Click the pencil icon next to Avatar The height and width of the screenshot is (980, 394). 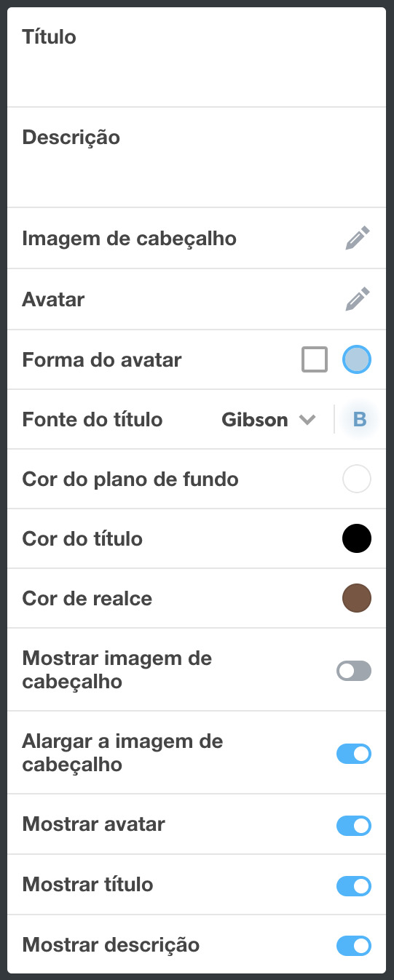(x=358, y=299)
